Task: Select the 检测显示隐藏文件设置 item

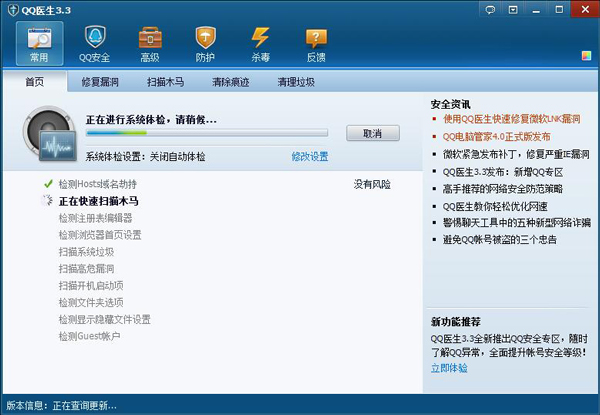Action: pos(104,319)
